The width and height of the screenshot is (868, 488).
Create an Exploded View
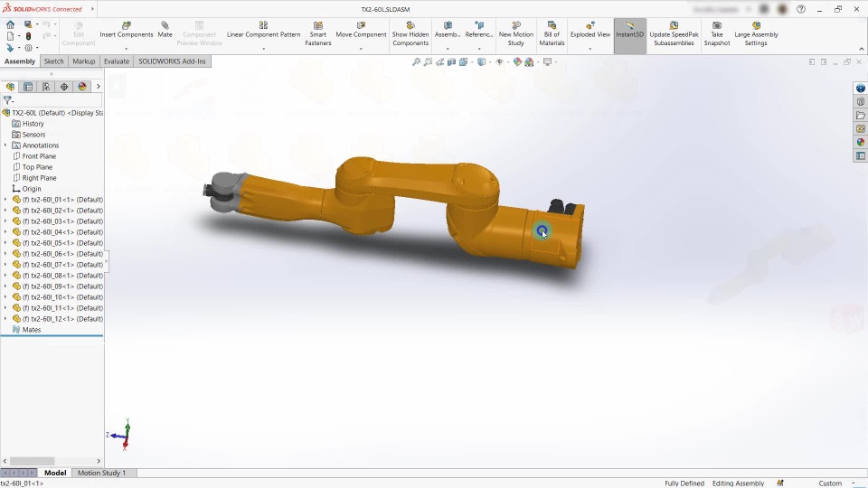(590, 30)
